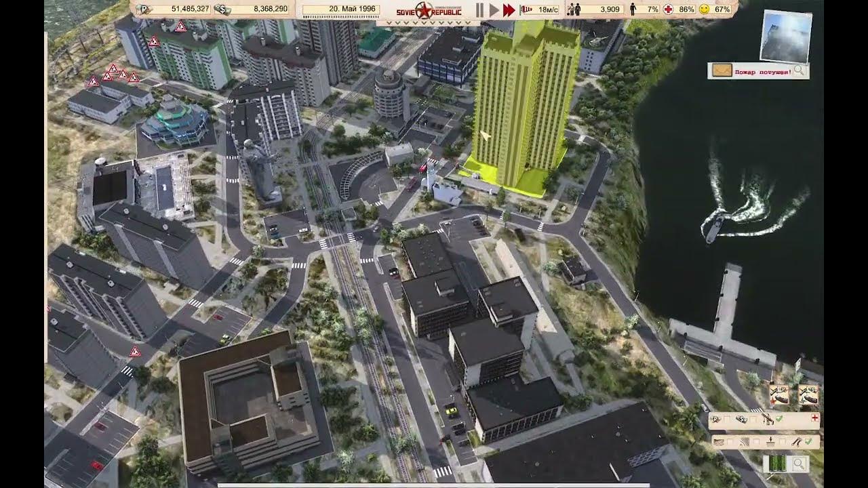
Task: Set game speed to normal play
Action: 494,9
